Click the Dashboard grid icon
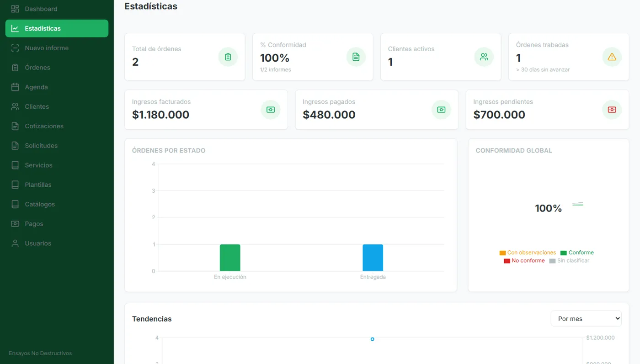Screen dimensions: 640x364 point(15,9)
